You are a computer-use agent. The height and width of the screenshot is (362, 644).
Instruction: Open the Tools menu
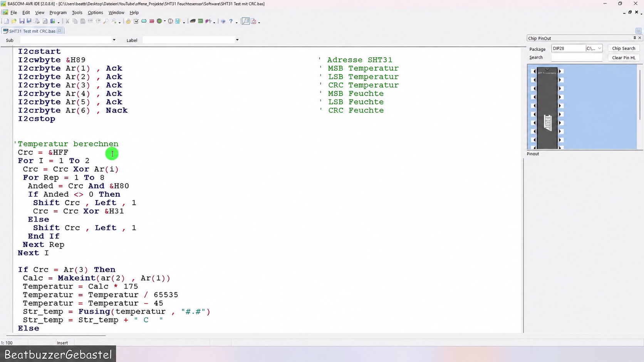click(x=77, y=13)
